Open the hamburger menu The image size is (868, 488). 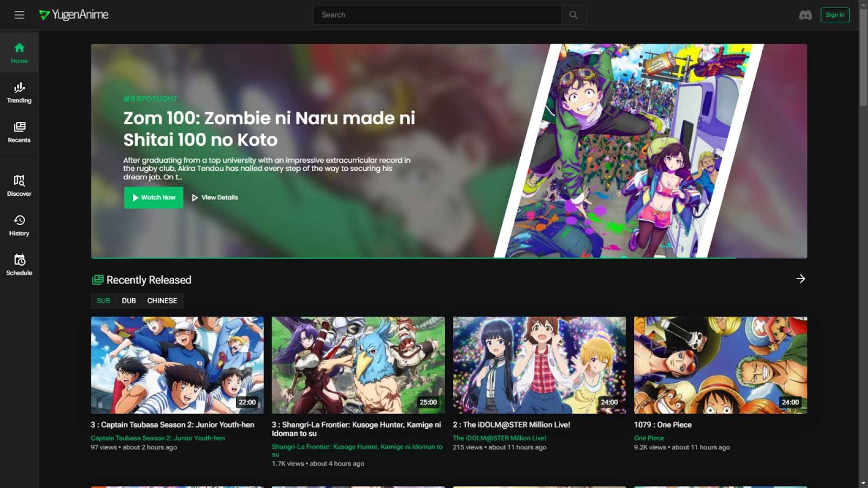20,15
